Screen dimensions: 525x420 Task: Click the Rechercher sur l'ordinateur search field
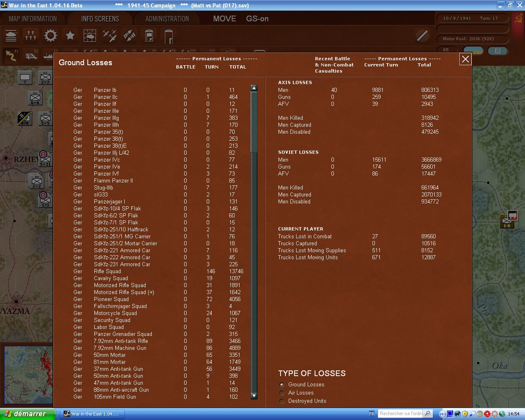400,413
